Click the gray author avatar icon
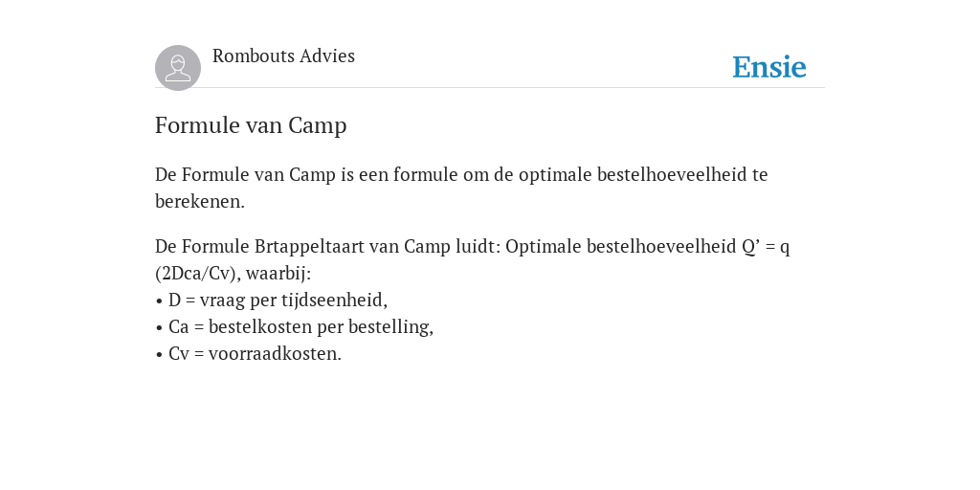This screenshot has height=490, width=980. coord(178,68)
